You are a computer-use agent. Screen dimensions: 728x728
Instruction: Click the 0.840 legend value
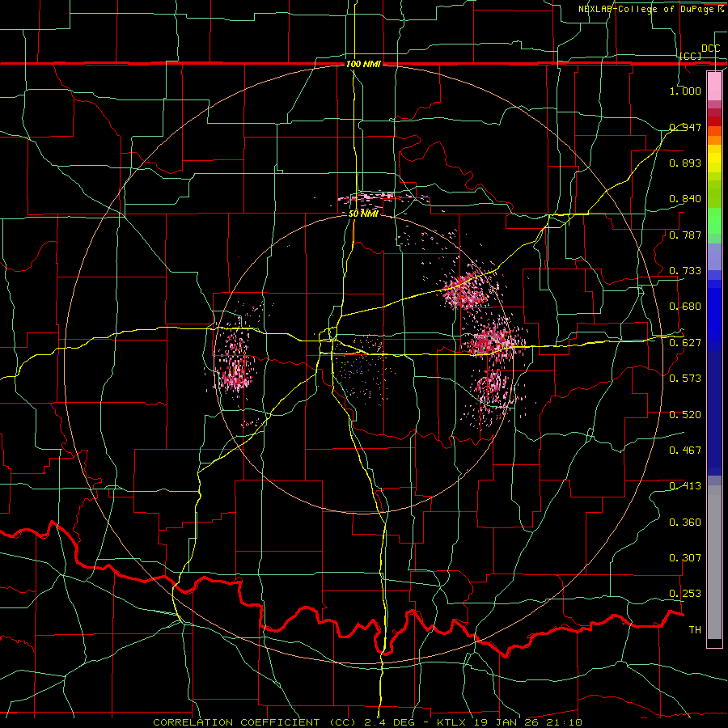(x=685, y=199)
